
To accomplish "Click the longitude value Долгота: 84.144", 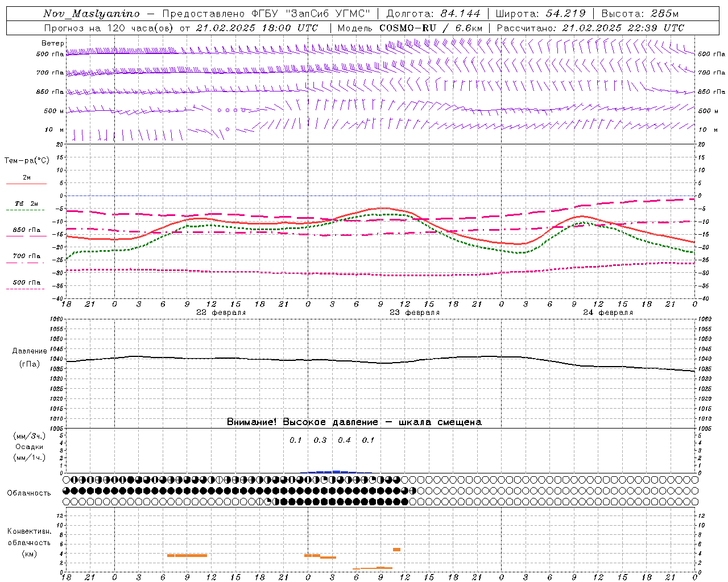I will pyautogui.click(x=433, y=14).
